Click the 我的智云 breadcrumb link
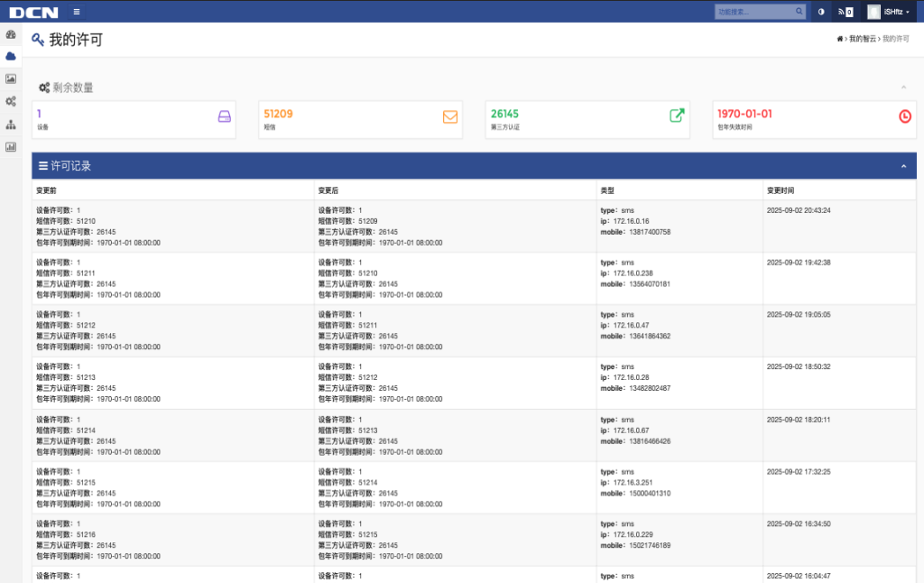The height and width of the screenshot is (583, 924). pyautogui.click(x=862, y=40)
